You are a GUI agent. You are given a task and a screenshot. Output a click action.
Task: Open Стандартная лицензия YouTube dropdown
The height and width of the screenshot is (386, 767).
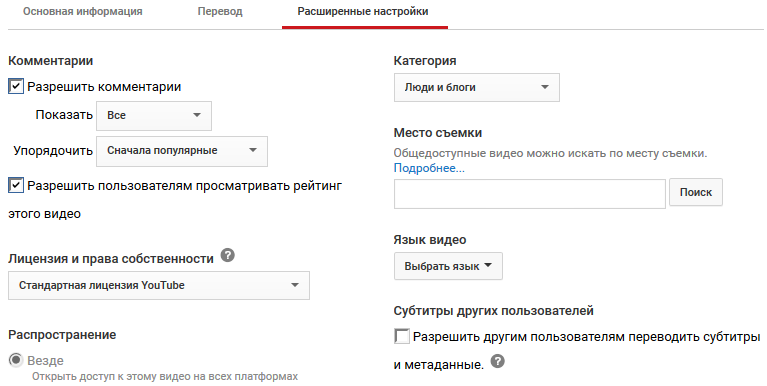pyautogui.click(x=159, y=285)
